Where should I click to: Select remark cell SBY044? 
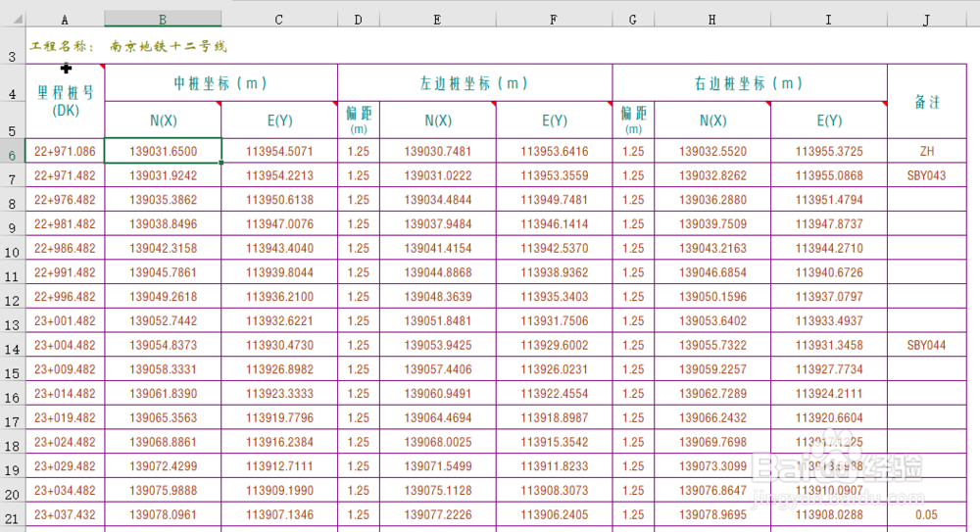tap(927, 345)
